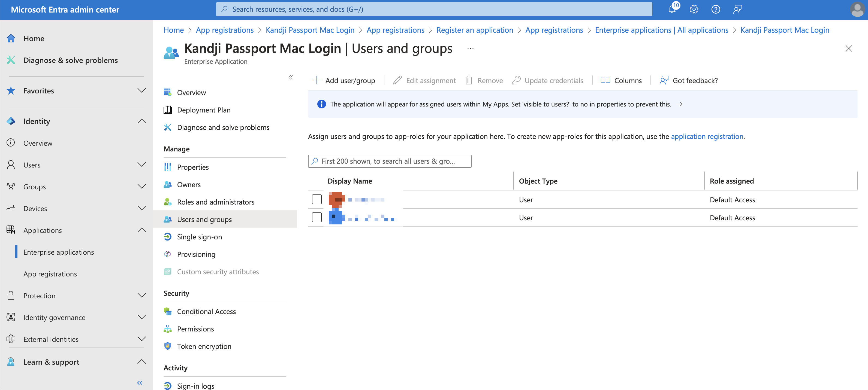Screen dimensions: 868x390
Task: Click the feedback person icon in header
Action: (x=737, y=10)
